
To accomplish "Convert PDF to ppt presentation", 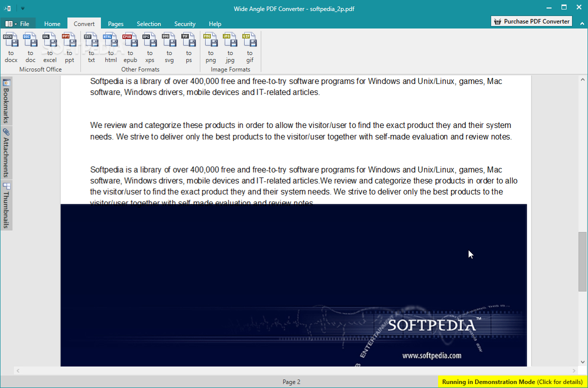I will (69, 47).
